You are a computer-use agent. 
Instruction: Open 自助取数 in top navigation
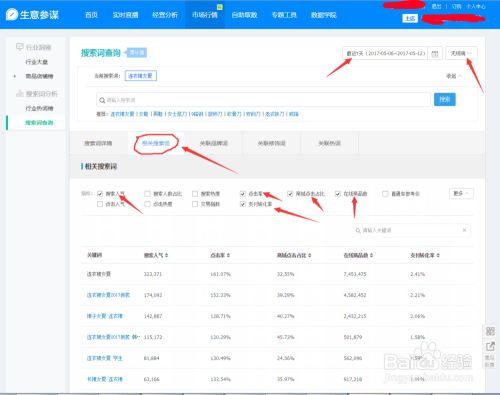click(244, 15)
